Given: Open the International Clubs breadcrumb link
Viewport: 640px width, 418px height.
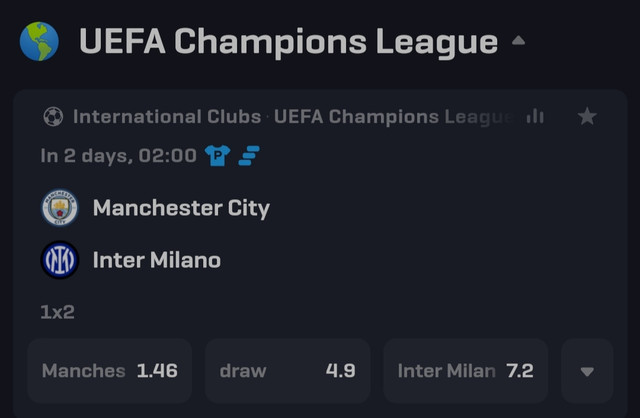Looking at the screenshot, I should click(x=167, y=117).
